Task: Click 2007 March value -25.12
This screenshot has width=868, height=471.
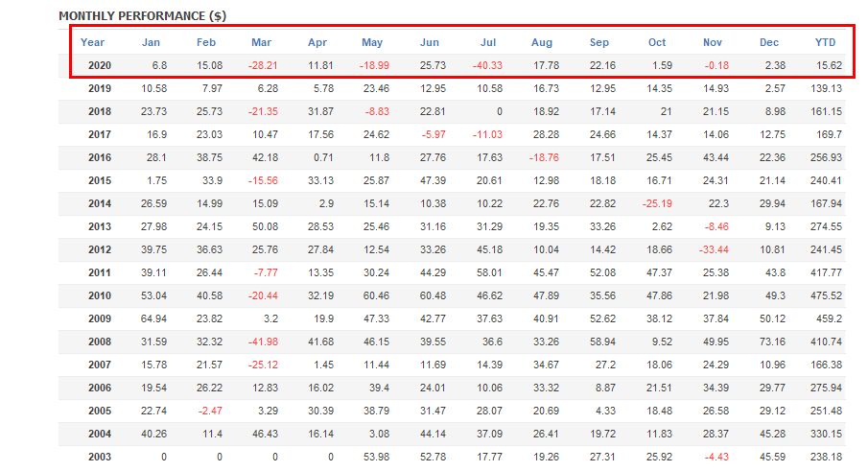Action: coord(263,365)
